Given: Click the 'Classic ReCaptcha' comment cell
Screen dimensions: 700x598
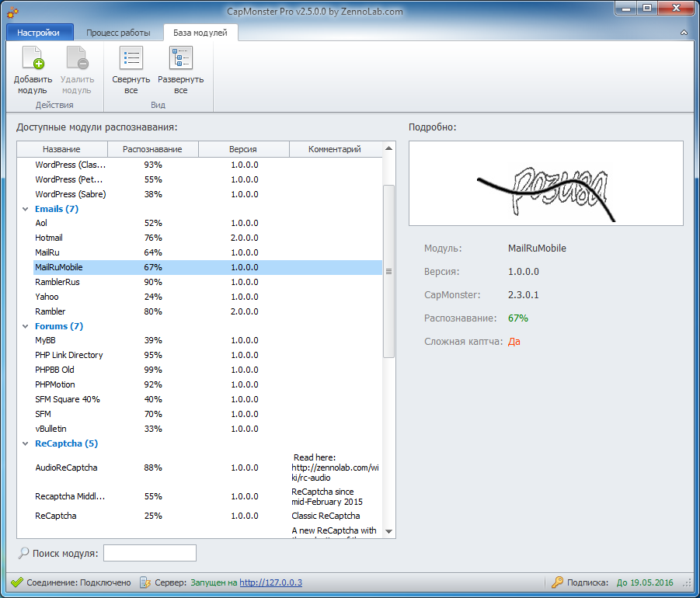Looking at the screenshot, I should coord(326,516).
